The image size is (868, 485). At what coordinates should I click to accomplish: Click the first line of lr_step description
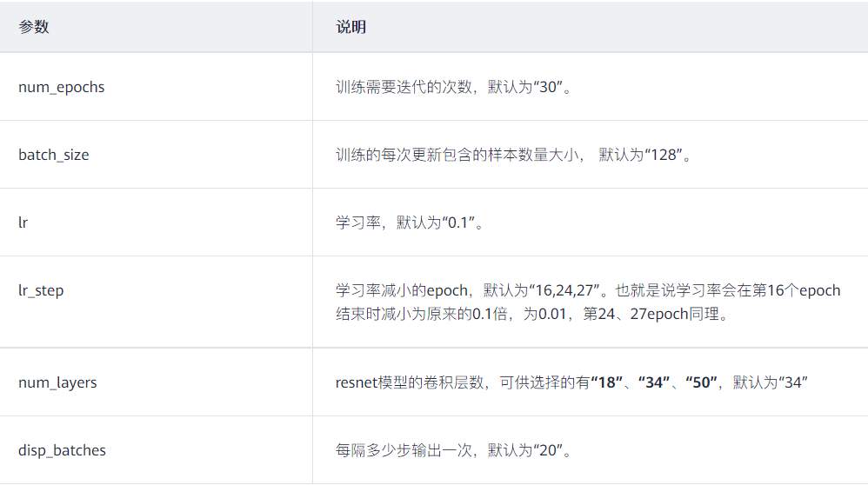[x=588, y=290]
